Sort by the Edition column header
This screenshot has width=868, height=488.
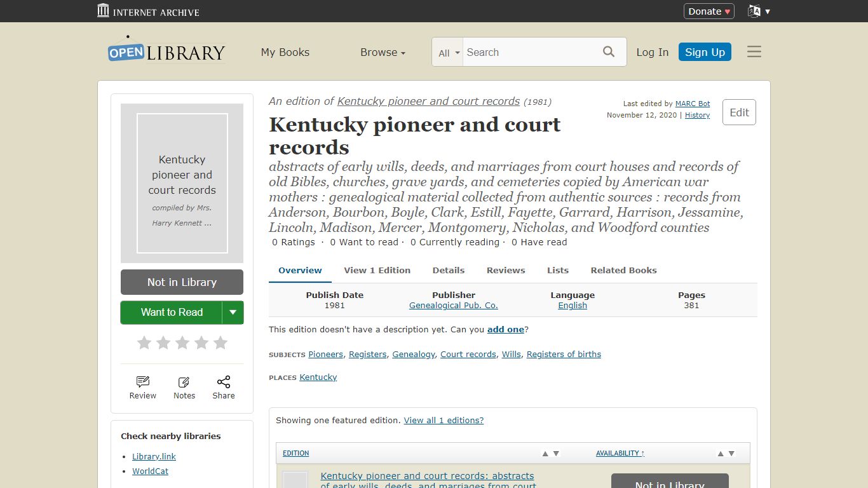click(295, 453)
